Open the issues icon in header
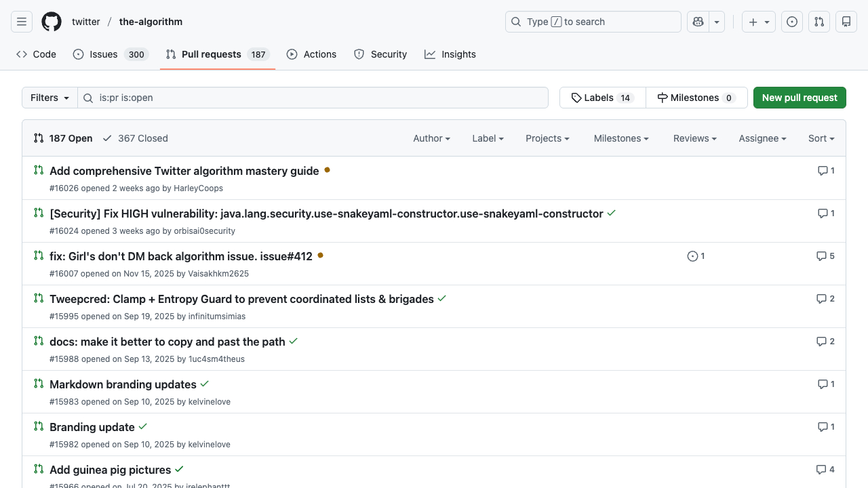 click(792, 22)
